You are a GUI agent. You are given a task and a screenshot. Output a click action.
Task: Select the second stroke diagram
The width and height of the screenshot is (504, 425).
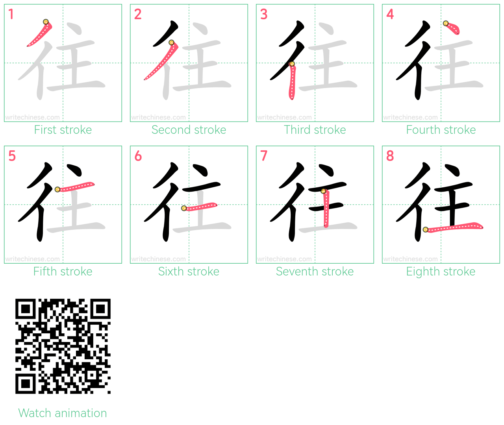[189, 63]
